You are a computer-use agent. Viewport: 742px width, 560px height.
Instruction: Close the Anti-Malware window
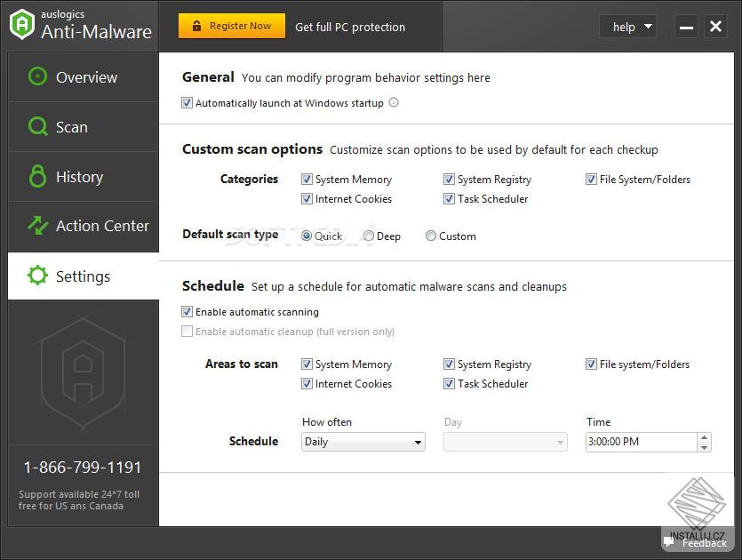(715, 27)
